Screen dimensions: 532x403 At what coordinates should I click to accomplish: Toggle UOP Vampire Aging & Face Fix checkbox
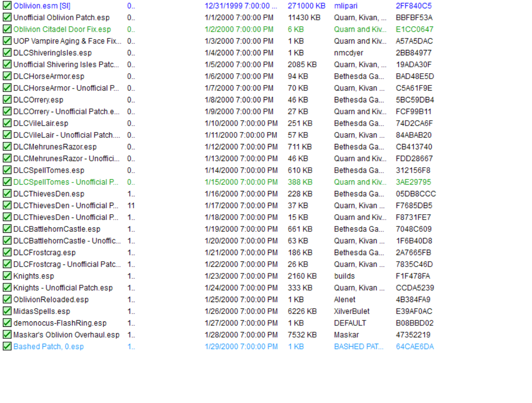pyautogui.click(x=7, y=41)
